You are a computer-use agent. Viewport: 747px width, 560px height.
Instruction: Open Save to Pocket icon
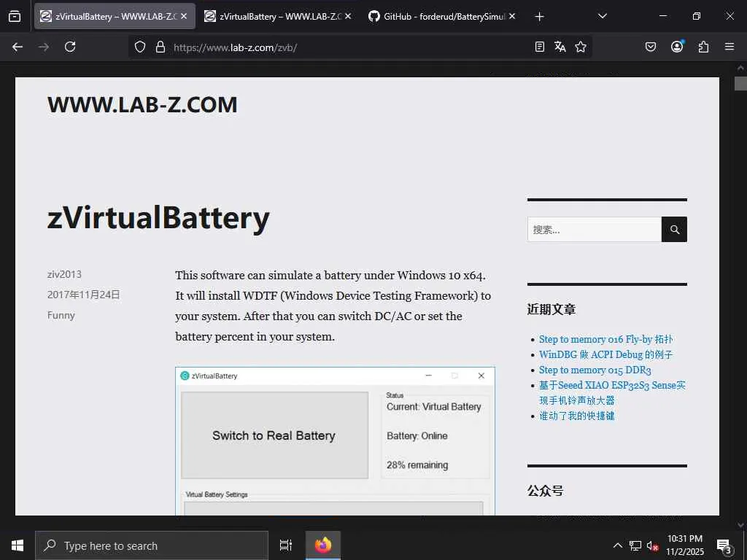coord(650,47)
